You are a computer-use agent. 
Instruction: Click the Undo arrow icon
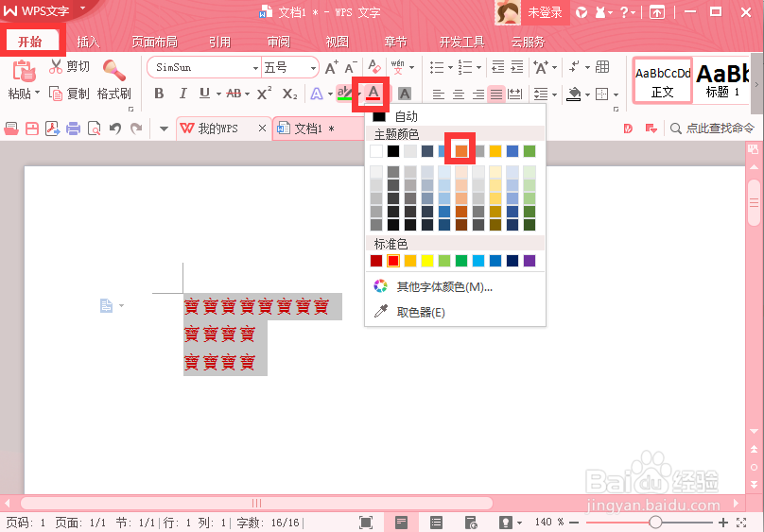(x=115, y=129)
